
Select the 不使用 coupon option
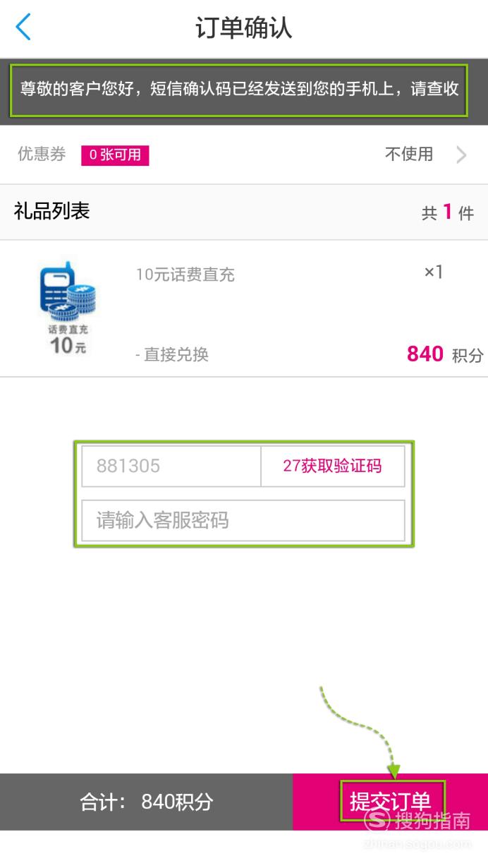click(x=409, y=154)
